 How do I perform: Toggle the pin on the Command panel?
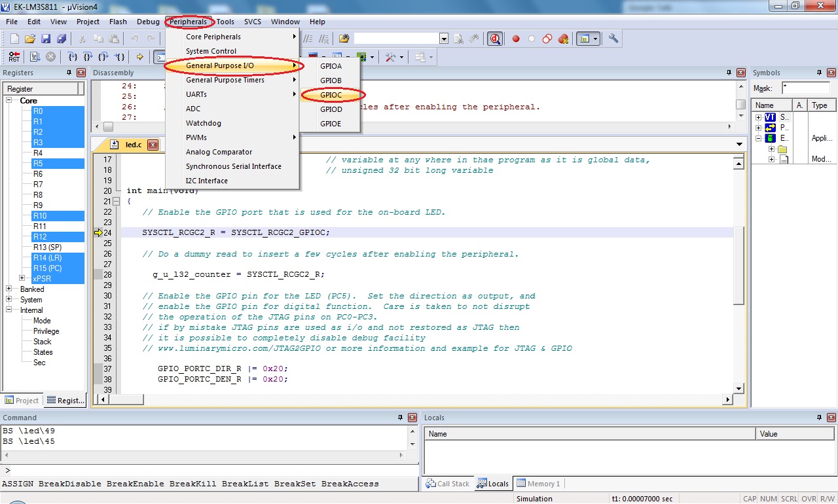[399, 418]
